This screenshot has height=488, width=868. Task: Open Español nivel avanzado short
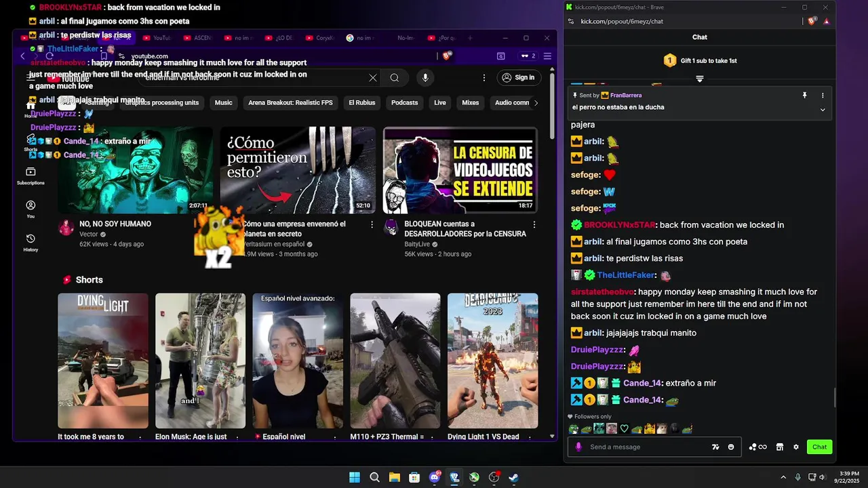click(x=298, y=361)
